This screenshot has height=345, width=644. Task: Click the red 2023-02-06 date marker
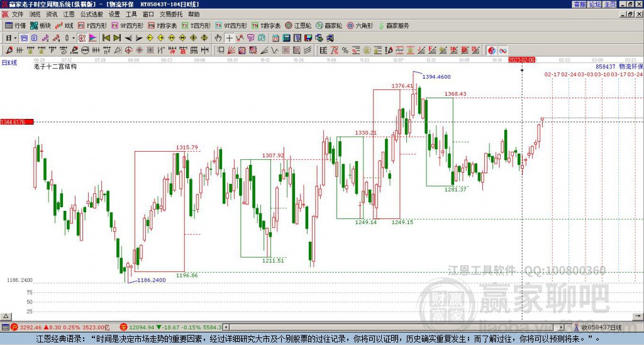(522, 60)
